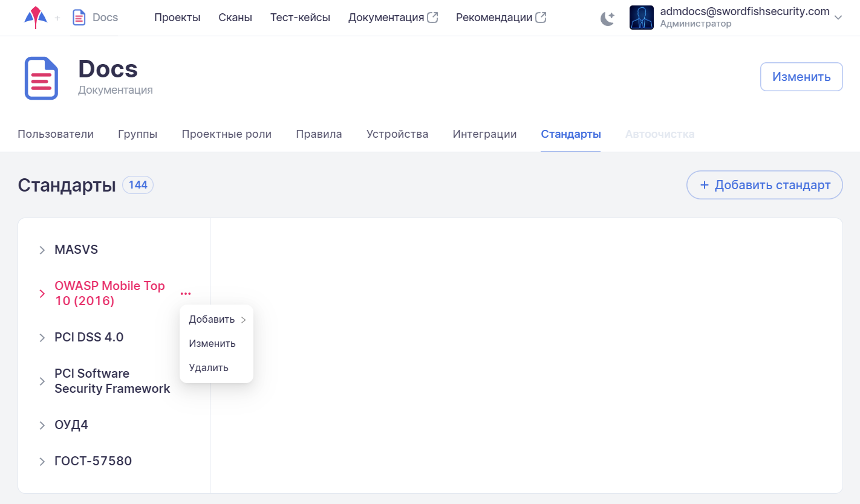Switch to the Интеграции tab
The image size is (860, 504).
click(484, 134)
